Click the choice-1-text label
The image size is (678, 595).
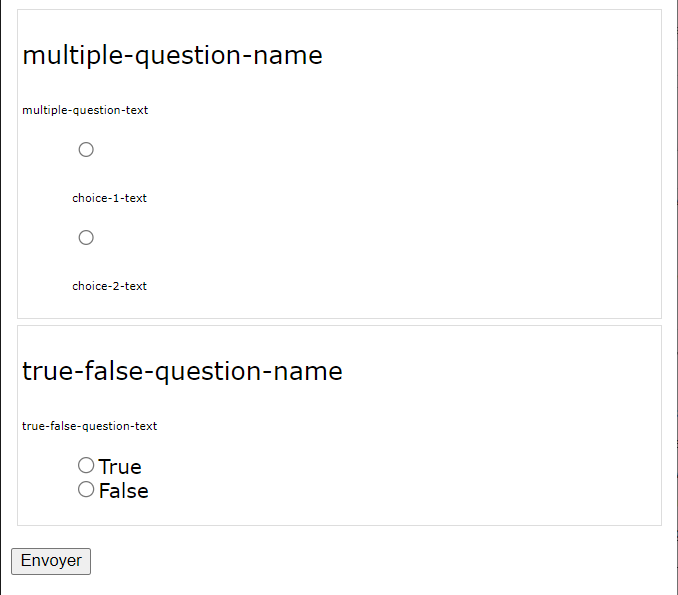[109, 198]
